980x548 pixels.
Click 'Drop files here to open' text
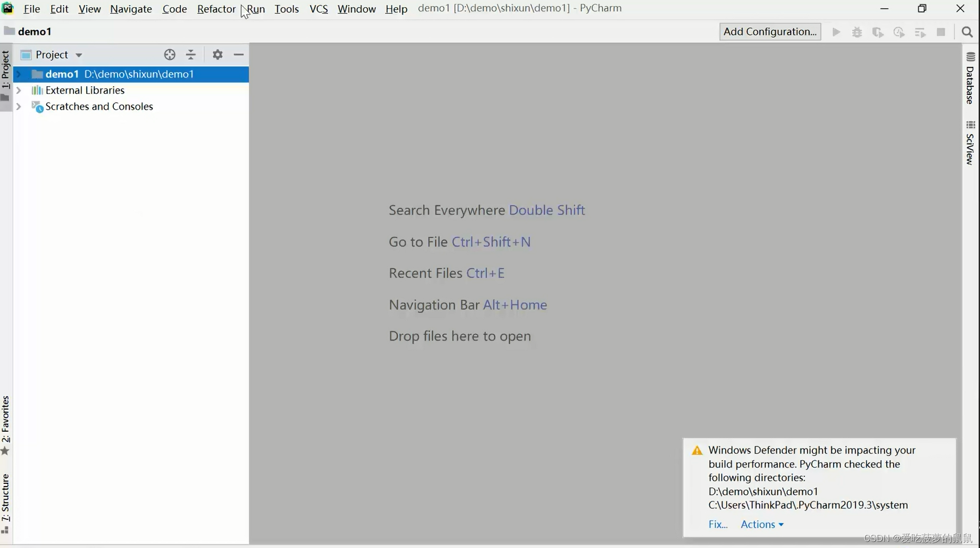[x=459, y=336]
